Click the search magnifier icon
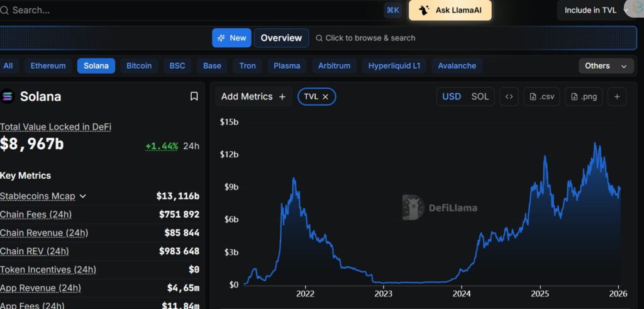 (4, 10)
